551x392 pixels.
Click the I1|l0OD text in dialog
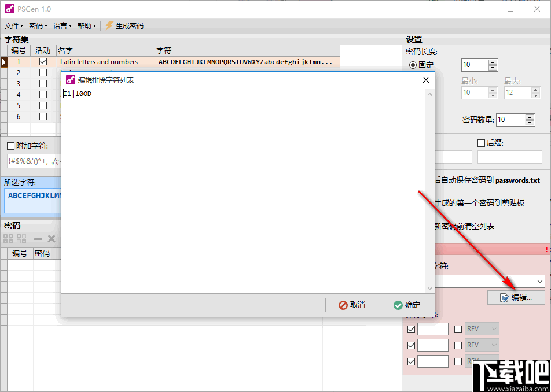pyautogui.click(x=78, y=94)
